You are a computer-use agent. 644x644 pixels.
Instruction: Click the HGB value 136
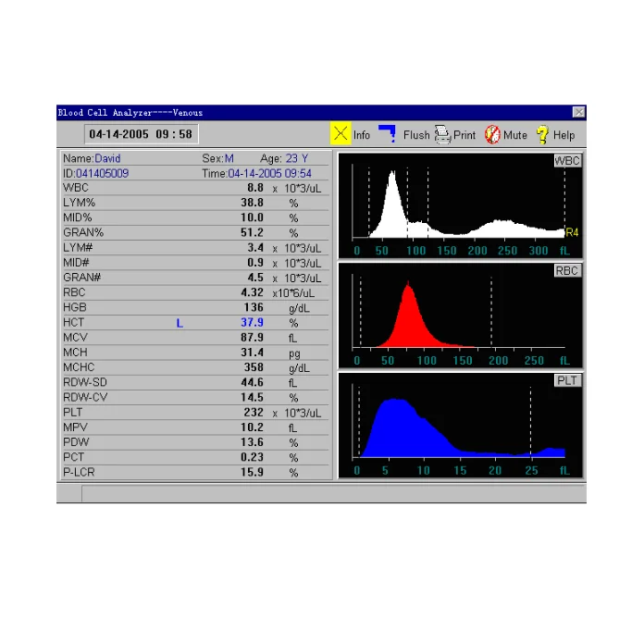pos(254,307)
